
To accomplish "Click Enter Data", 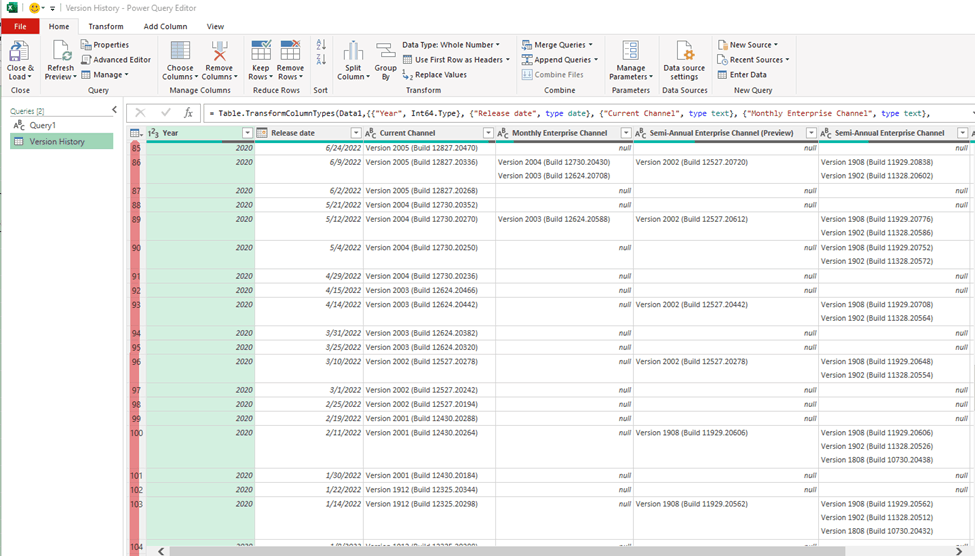I will click(742, 75).
